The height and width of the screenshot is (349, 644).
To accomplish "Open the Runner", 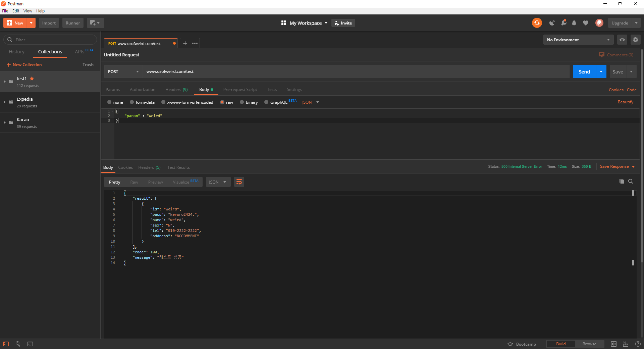I will click(x=73, y=23).
